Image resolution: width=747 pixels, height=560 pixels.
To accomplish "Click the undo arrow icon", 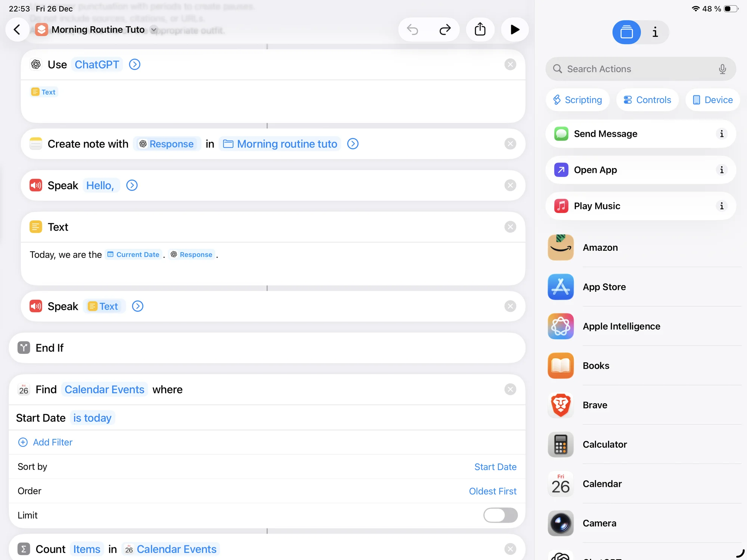I will click(413, 30).
